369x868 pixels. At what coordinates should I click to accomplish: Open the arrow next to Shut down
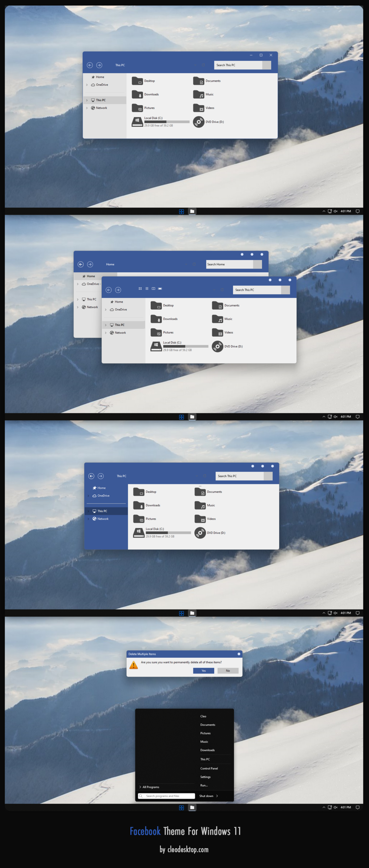tap(217, 796)
